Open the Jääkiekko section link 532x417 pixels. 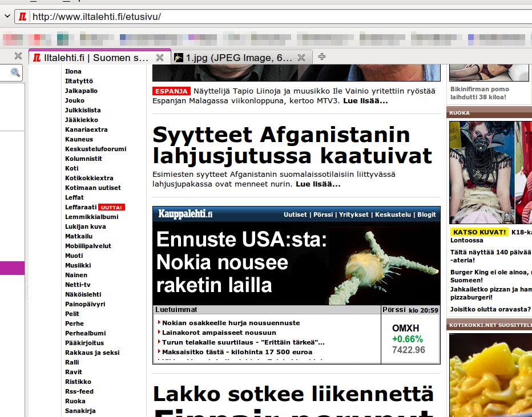pyautogui.click(x=82, y=120)
